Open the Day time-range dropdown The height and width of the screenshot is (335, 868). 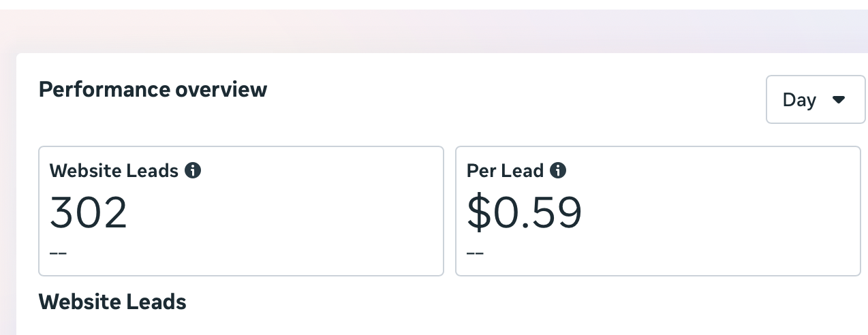tap(815, 99)
